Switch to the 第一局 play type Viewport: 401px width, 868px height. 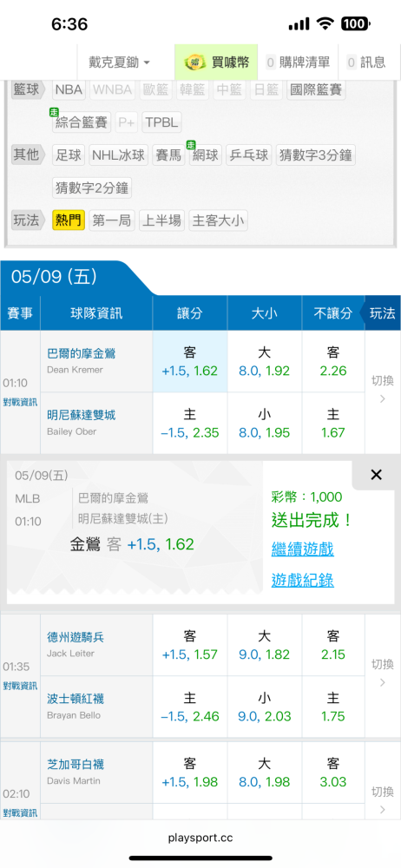click(x=112, y=220)
